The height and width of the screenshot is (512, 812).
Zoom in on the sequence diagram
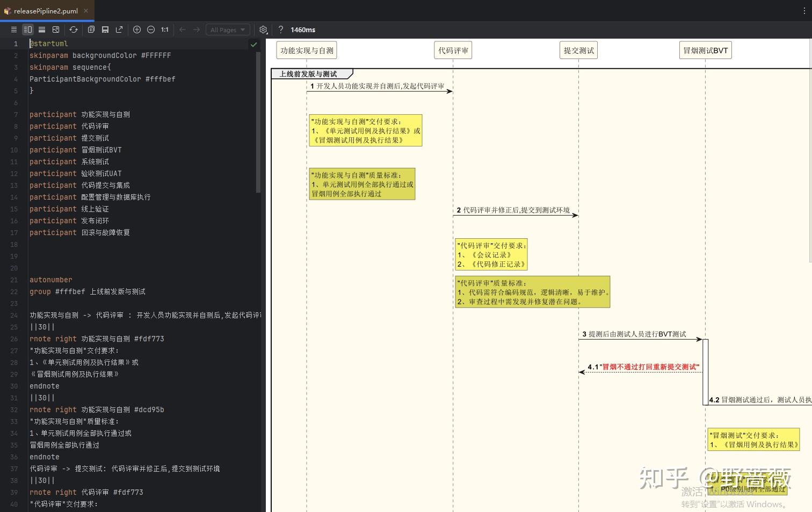point(137,30)
